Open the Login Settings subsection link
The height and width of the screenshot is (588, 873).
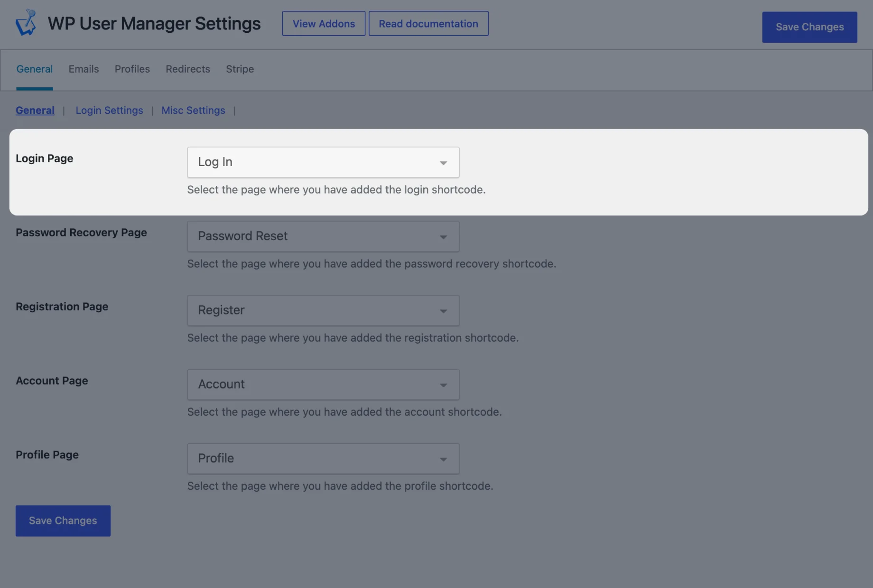[x=109, y=110]
